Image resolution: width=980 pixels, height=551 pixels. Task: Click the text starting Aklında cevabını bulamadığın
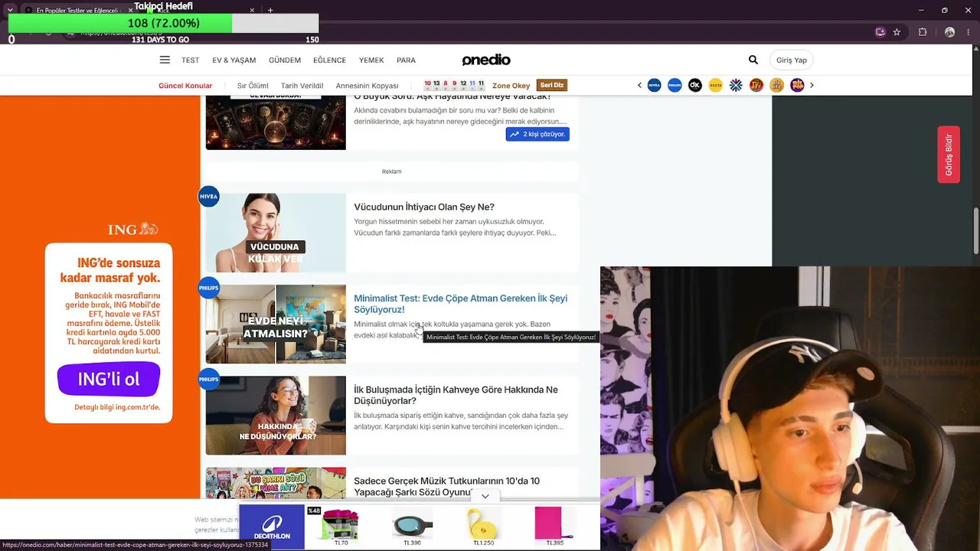point(460,116)
